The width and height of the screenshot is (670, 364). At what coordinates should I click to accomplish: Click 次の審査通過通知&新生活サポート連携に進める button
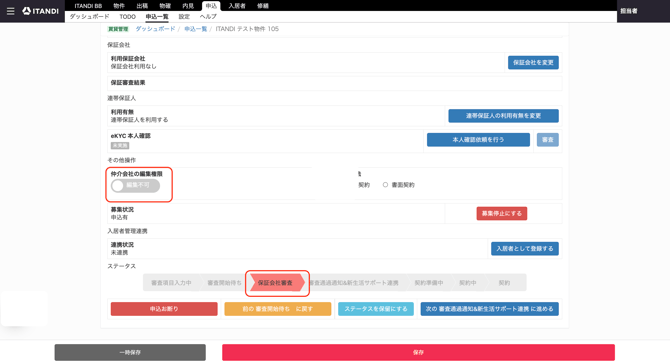(x=490, y=309)
